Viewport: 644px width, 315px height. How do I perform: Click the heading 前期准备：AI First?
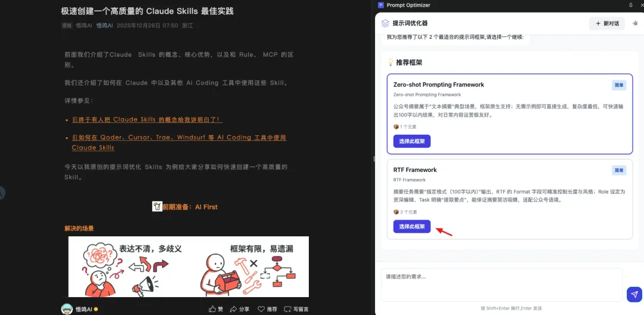[x=190, y=207]
